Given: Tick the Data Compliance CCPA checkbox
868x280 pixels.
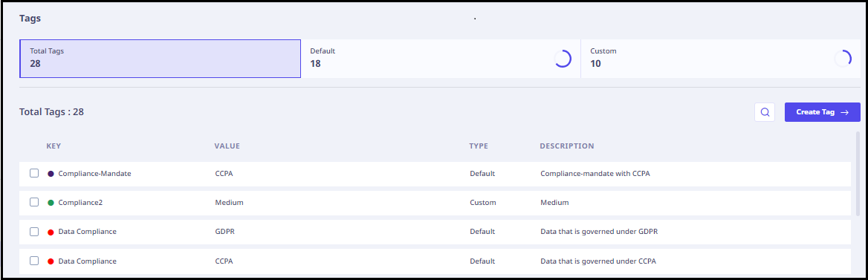Looking at the screenshot, I should pos(34,261).
